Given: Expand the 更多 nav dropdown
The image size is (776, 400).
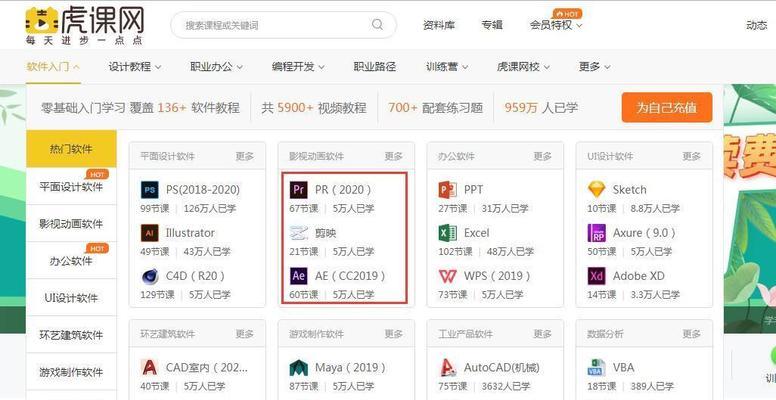Looking at the screenshot, I should click(x=594, y=66).
